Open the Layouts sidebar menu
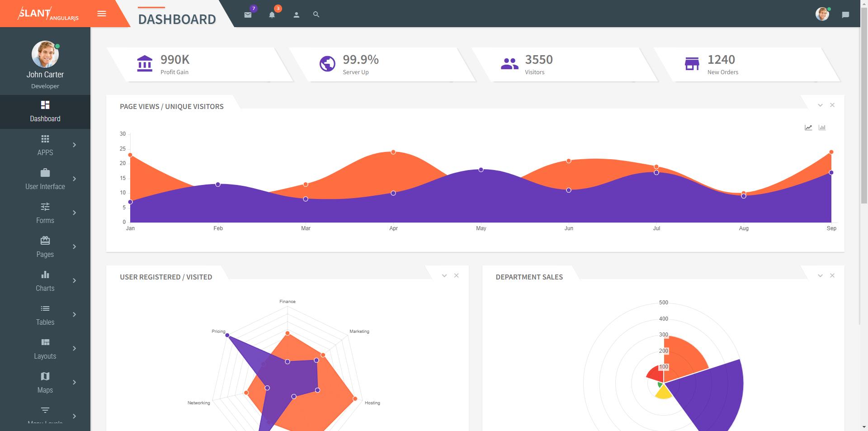868x431 pixels. coord(45,349)
